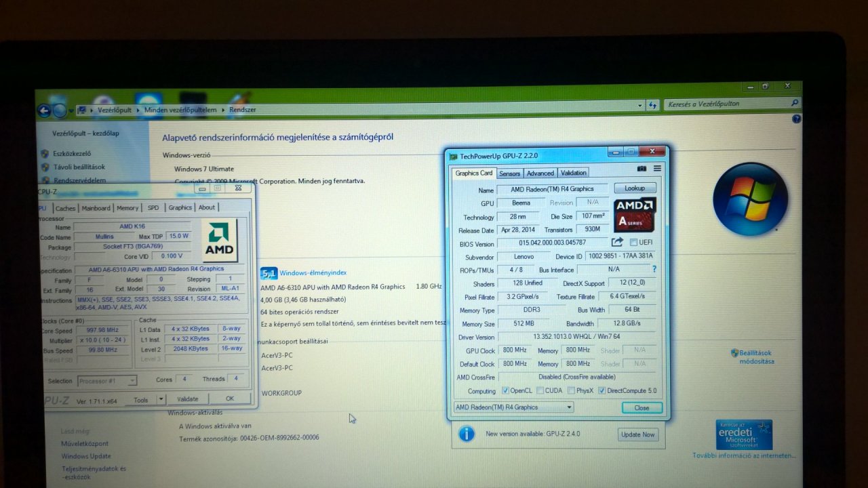Click the address bar refresh icon
The height and width of the screenshot is (488, 868).
pos(652,105)
